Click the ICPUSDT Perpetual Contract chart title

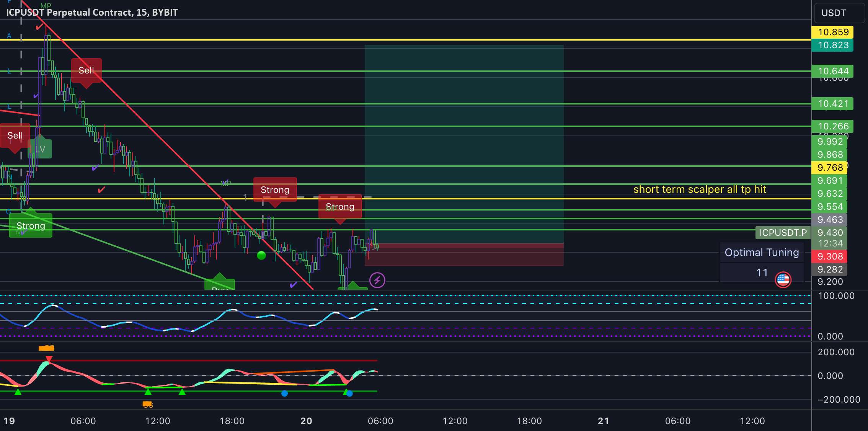pos(92,12)
